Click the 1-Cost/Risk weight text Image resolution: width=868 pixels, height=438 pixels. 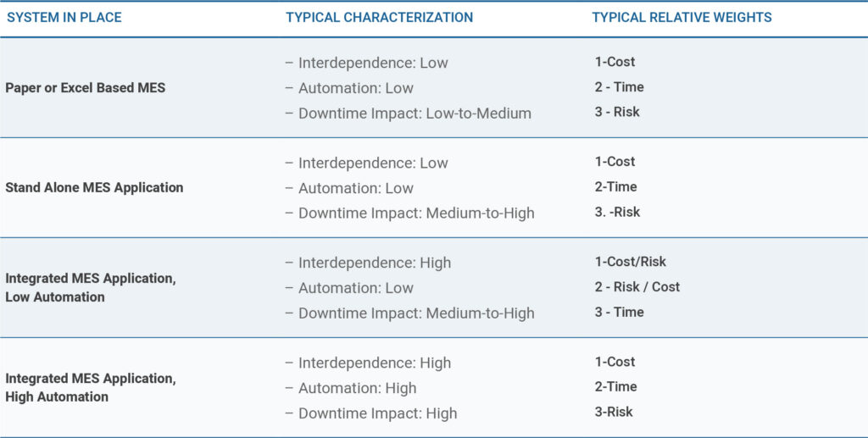pyautogui.click(x=631, y=262)
